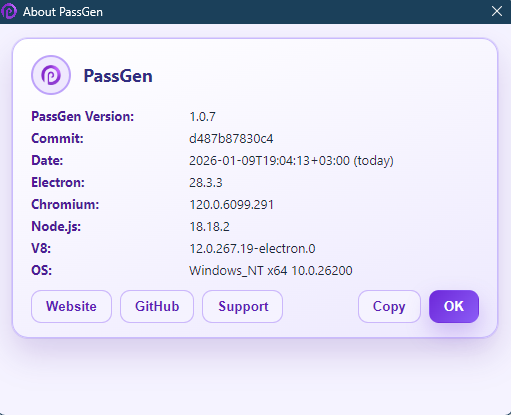Close the About PassGen dialog

pyautogui.click(x=497, y=11)
